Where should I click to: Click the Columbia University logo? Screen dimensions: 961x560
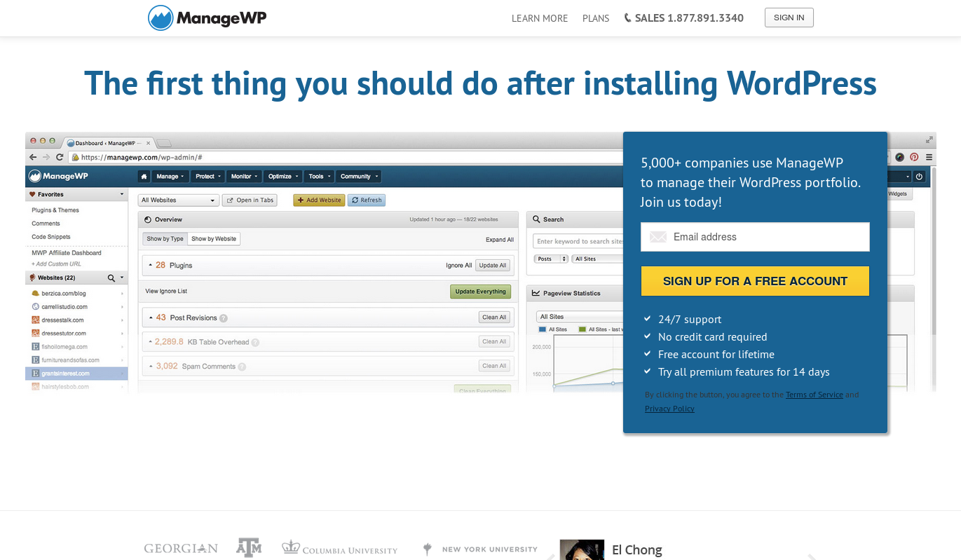[340, 548]
